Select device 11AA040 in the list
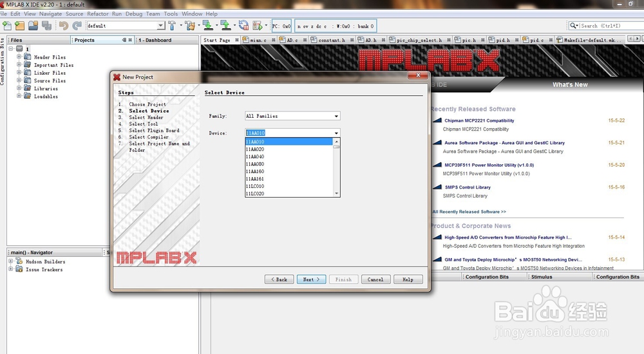Screen dimensions: 644x354 (x=289, y=156)
